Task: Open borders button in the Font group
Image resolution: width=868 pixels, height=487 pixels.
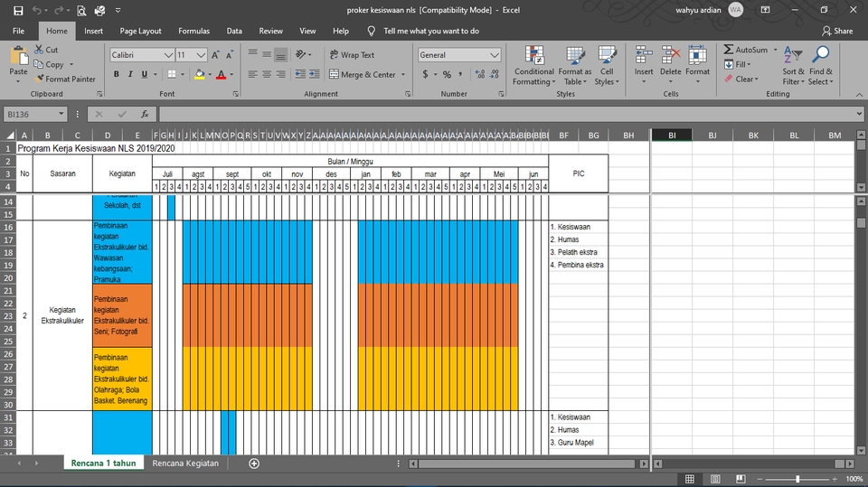Action: click(172, 74)
